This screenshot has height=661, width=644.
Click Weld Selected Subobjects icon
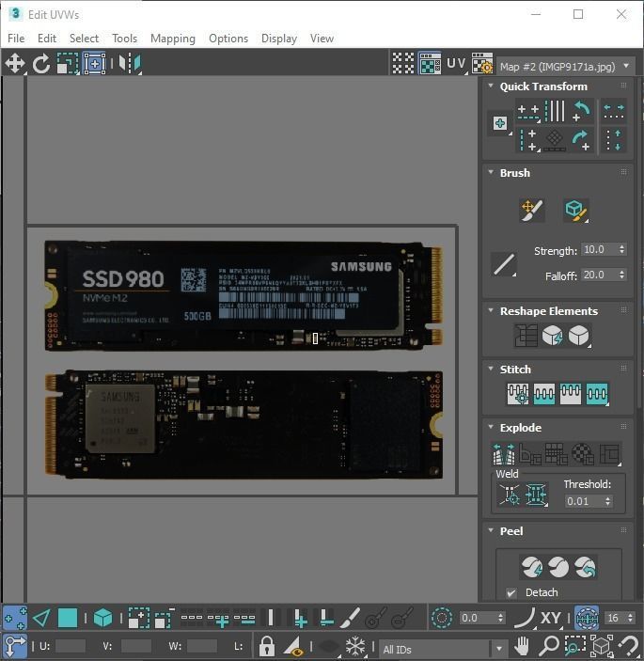pyautogui.click(x=536, y=495)
